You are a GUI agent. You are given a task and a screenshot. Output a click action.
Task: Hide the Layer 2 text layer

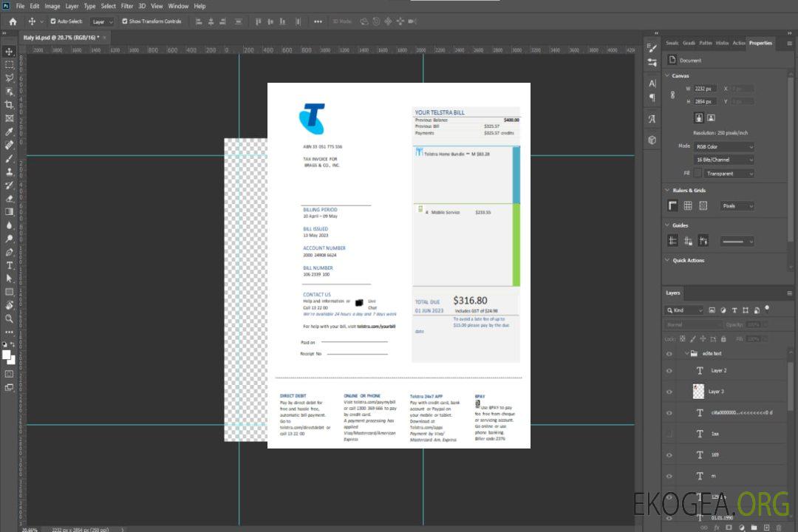click(669, 370)
